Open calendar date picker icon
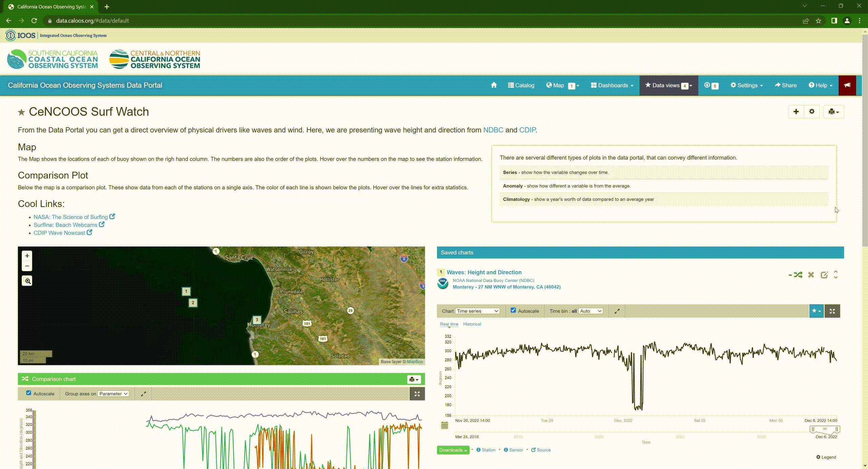This screenshot has width=868, height=469. tap(445, 425)
